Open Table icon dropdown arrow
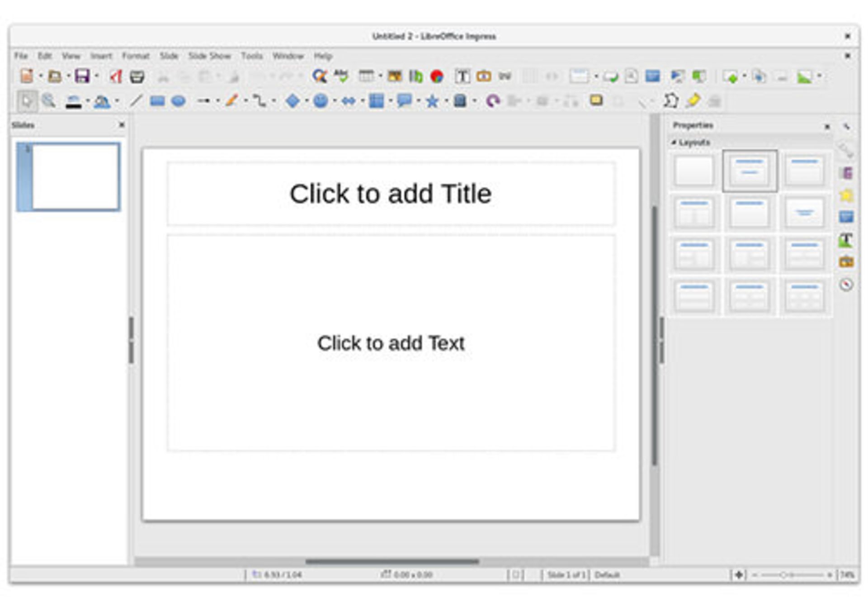Screen dimensions: 868x608 click(380, 76)
